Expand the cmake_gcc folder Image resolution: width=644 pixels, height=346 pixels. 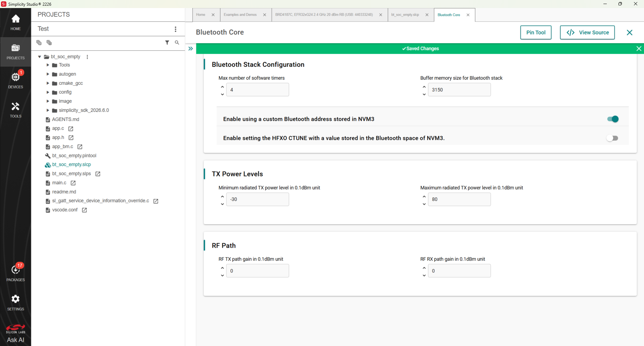pos(48,83)
